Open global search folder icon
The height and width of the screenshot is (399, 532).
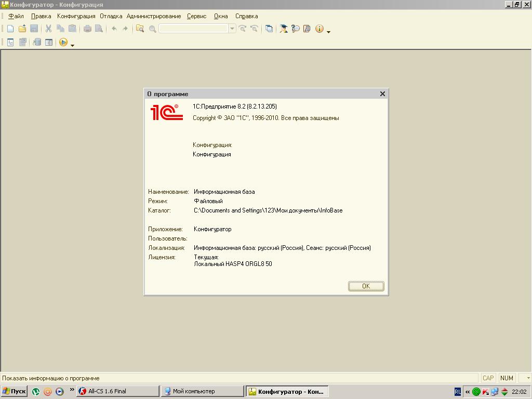click(x=140, y=29)
